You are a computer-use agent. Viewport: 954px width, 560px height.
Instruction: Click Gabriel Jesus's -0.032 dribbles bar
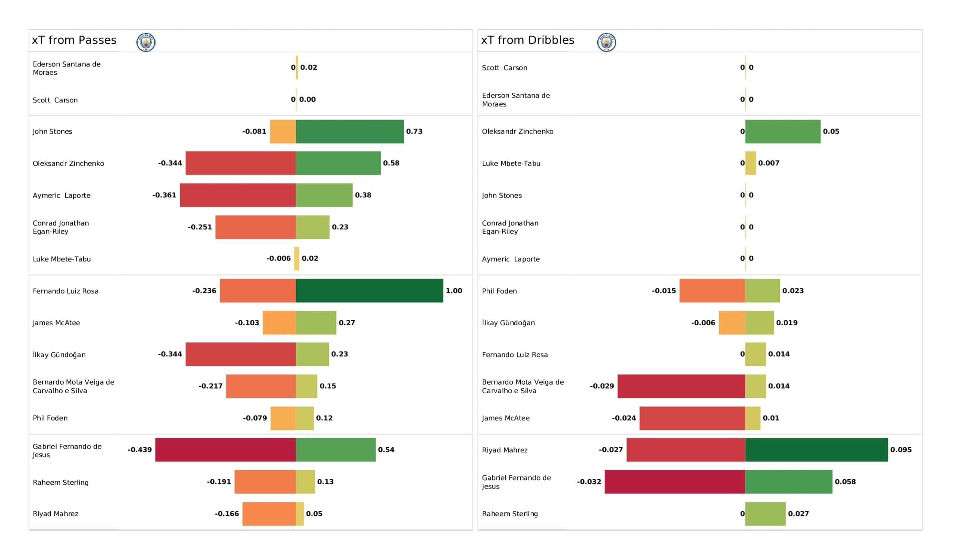(x=675, y=482)
